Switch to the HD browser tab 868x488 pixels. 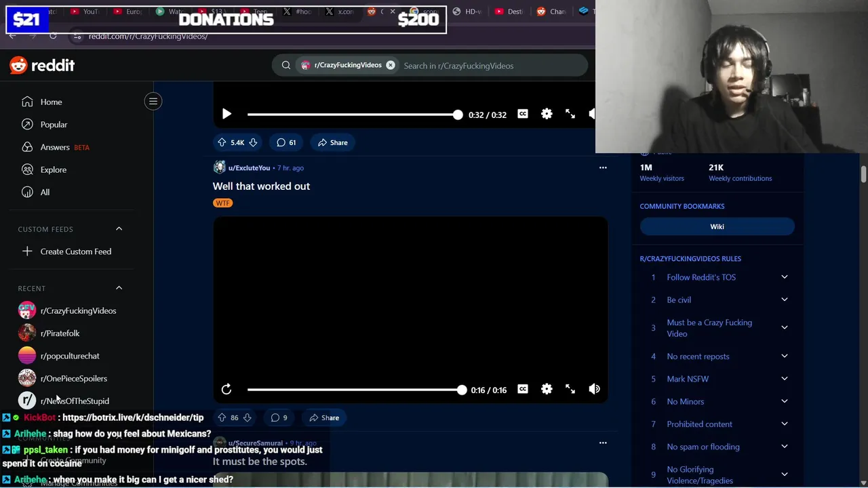467,11
